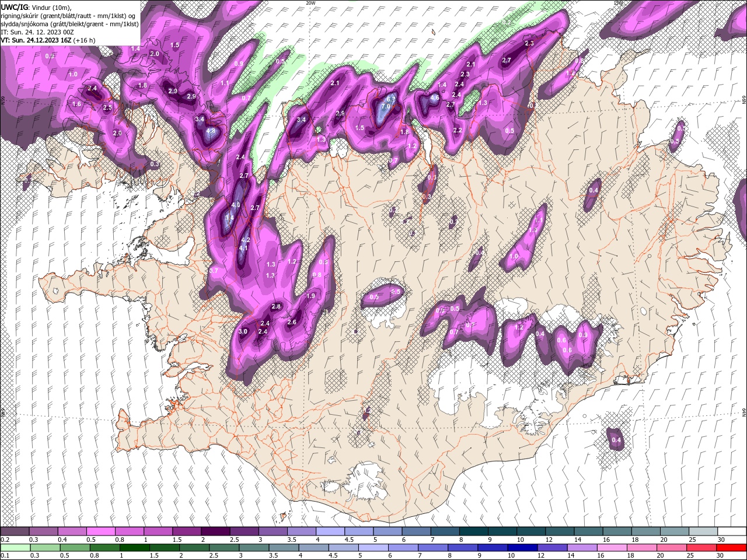Click the "15W" longitude label
This screenshot has height=560, width=747.
point(618,3)
